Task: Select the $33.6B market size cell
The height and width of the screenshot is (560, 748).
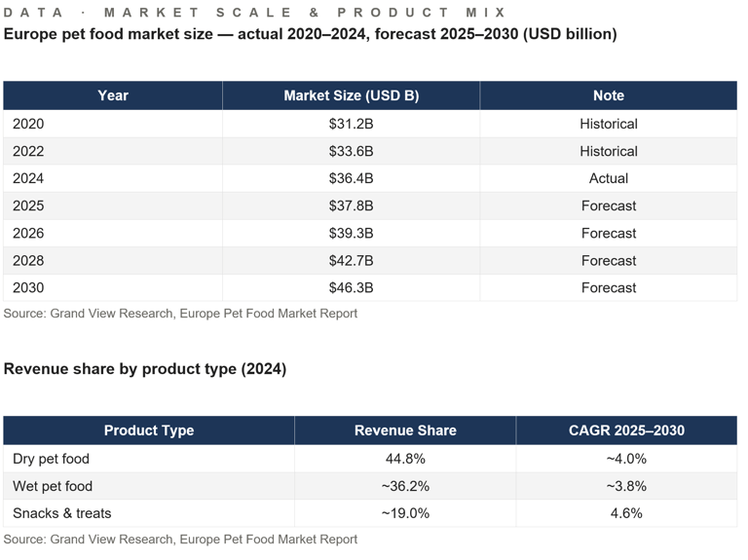Action: click(x=351, y=151)
